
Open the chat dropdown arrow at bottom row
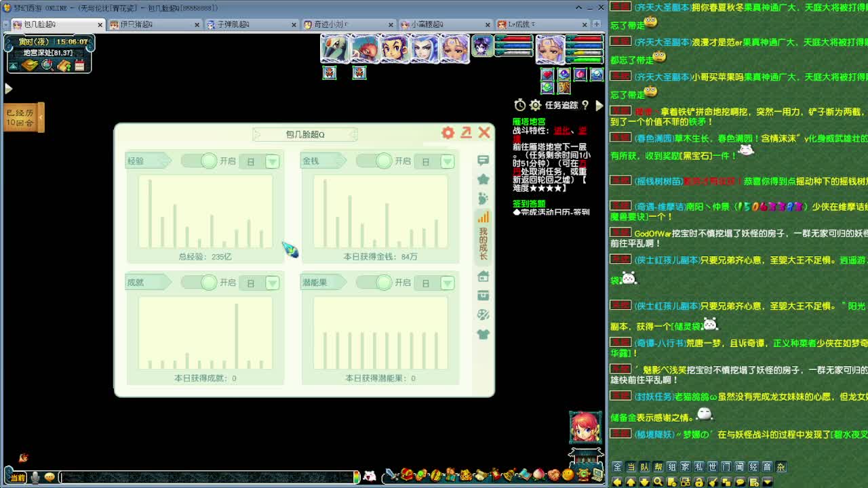click(767, 481)
